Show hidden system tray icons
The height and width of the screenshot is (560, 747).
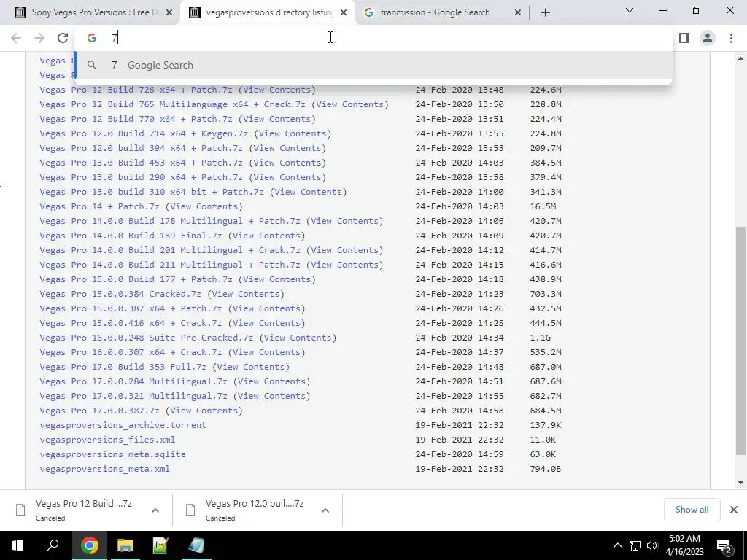617,545
